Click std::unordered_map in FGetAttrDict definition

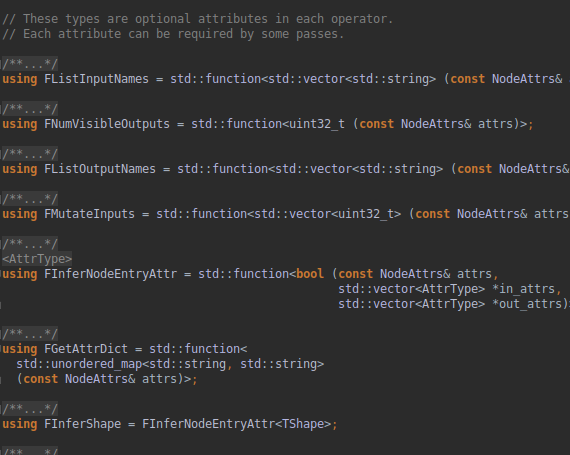click(79, 364)
